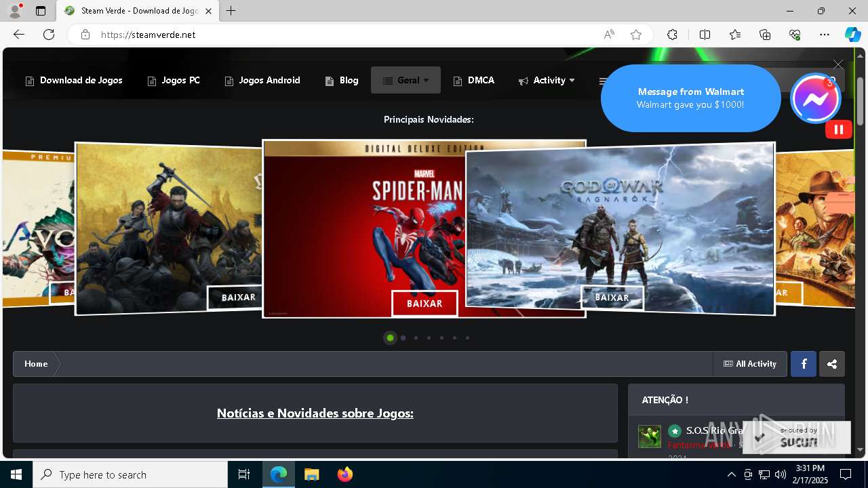Open clock and date in taskbar

(810, 474)
